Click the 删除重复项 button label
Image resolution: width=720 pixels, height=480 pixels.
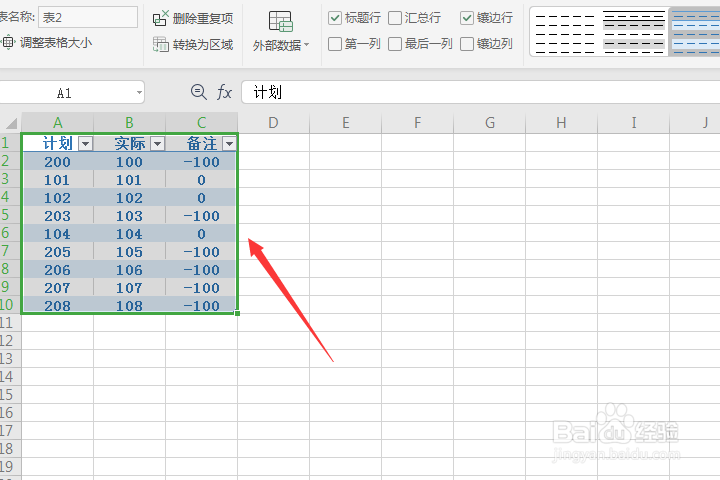tap(202, 18)
